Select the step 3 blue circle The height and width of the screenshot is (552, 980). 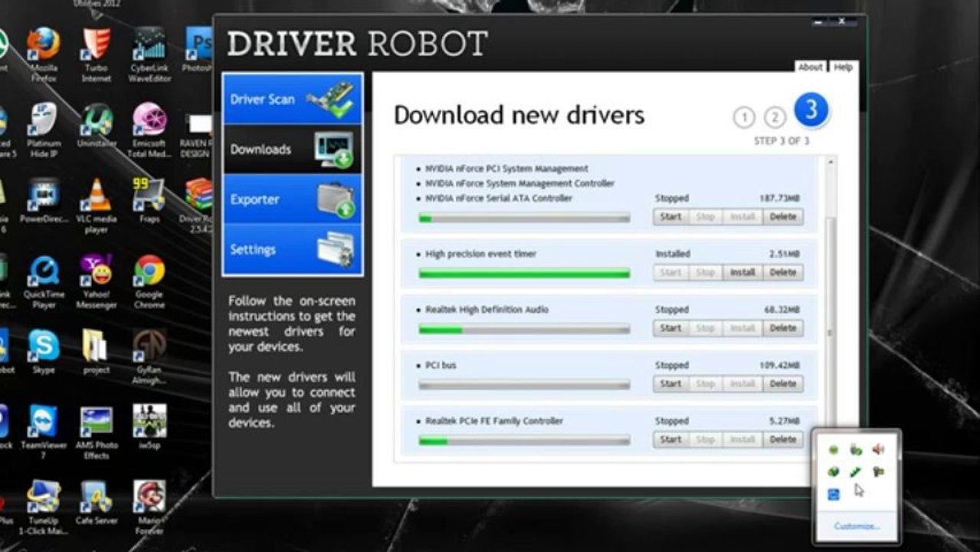click(811, 111)
